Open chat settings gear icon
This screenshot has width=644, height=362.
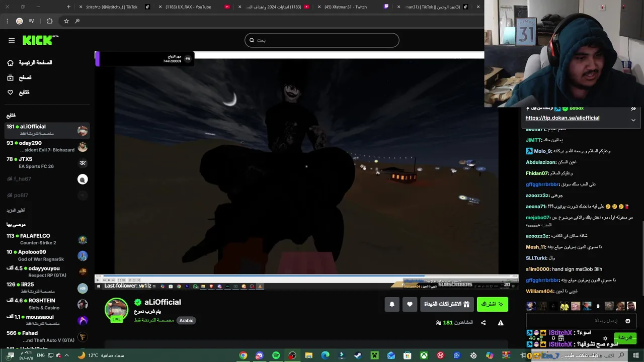coord(605,338)
